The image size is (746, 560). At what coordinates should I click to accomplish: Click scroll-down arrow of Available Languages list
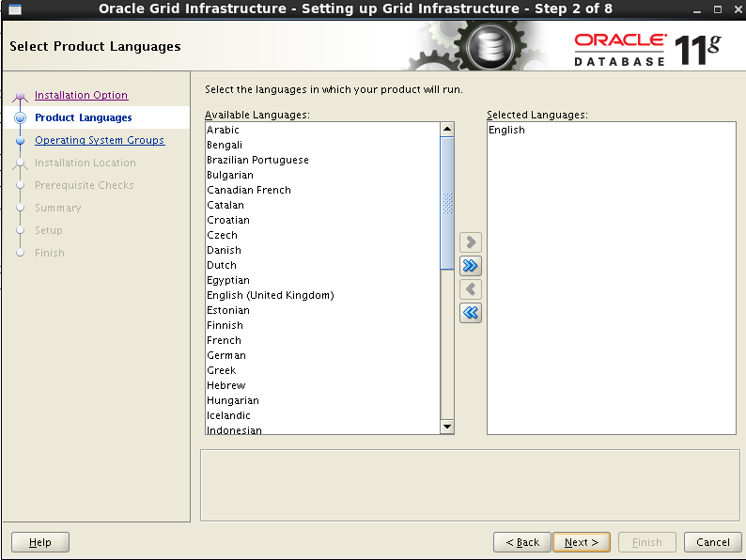[447, 427]
